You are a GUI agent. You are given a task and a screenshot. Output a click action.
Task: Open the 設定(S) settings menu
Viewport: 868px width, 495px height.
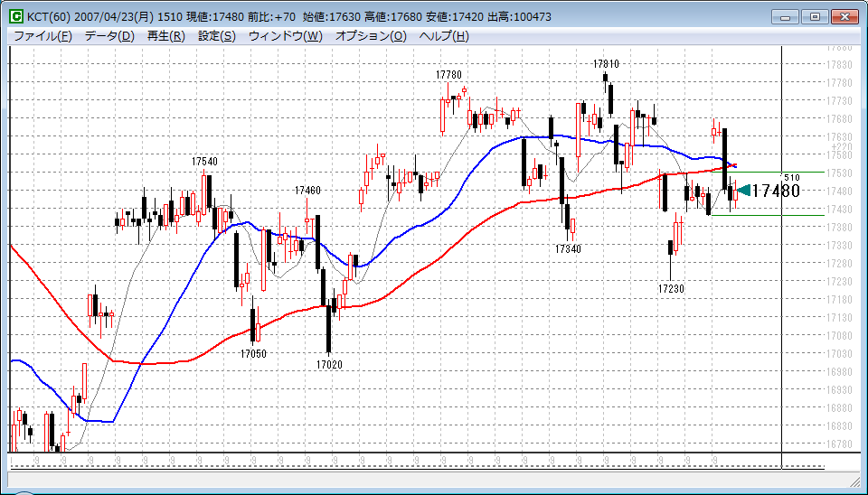coord(217,36)
